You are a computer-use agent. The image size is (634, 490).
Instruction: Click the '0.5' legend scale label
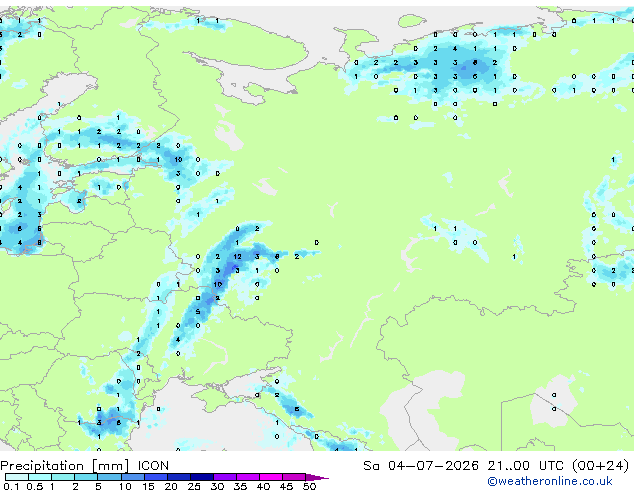click(35, 486)
